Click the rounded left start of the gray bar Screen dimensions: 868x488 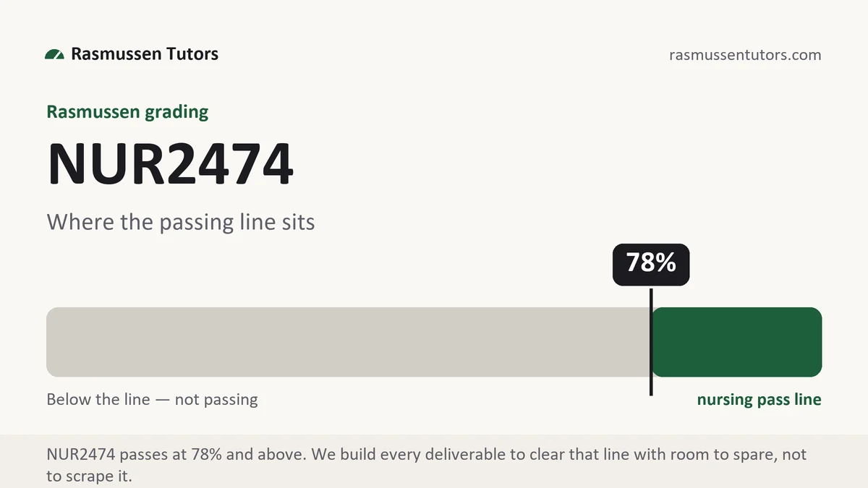[x=54, y=342]
